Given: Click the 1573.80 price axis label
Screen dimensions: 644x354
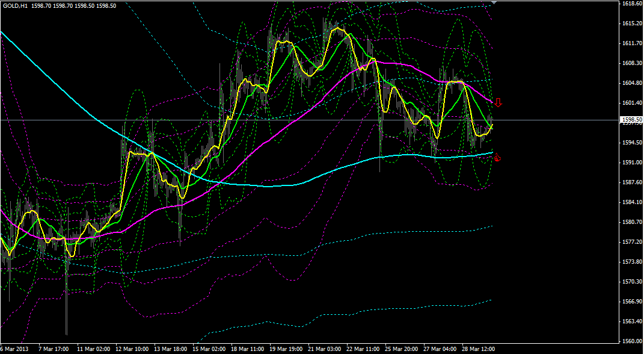Looking at the screenshot, I should pos(632,262).
